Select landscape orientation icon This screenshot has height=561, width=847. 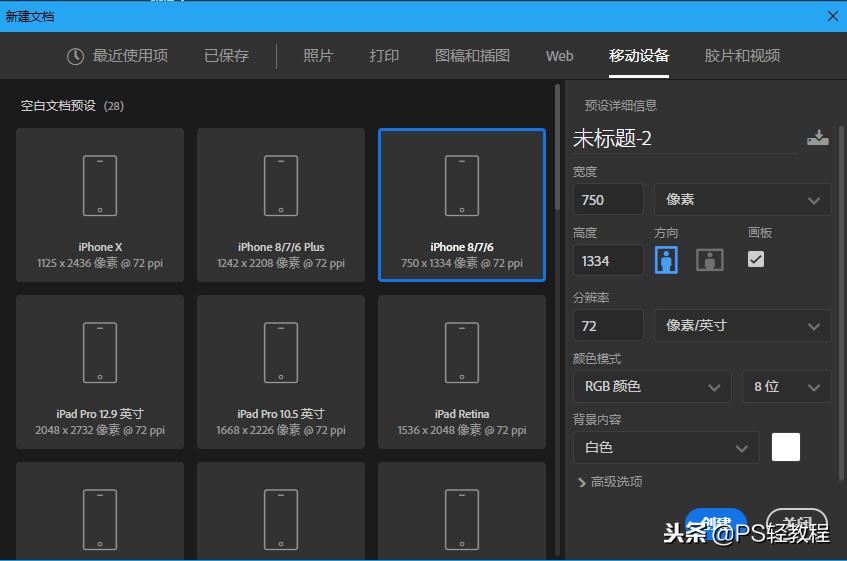coord(709,260)
